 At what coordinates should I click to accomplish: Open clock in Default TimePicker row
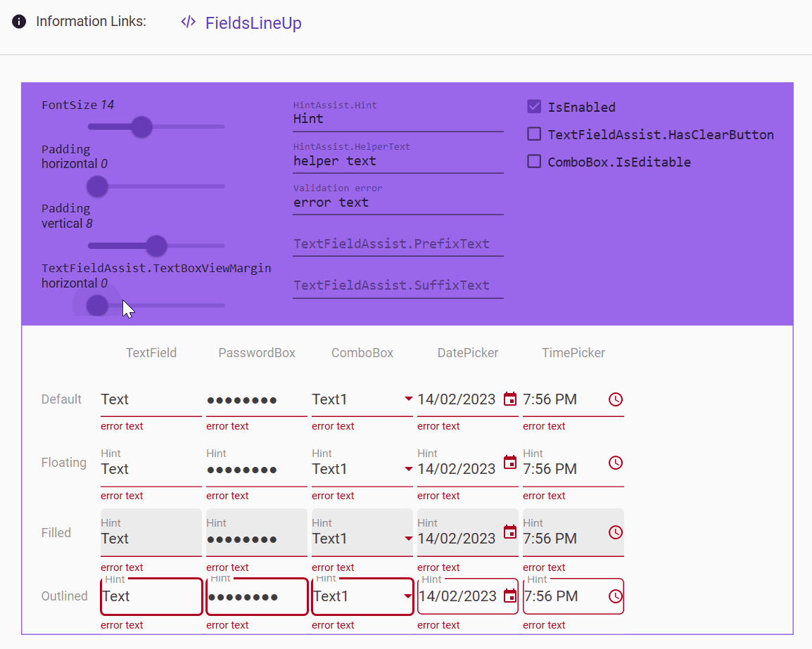[615, 399]
